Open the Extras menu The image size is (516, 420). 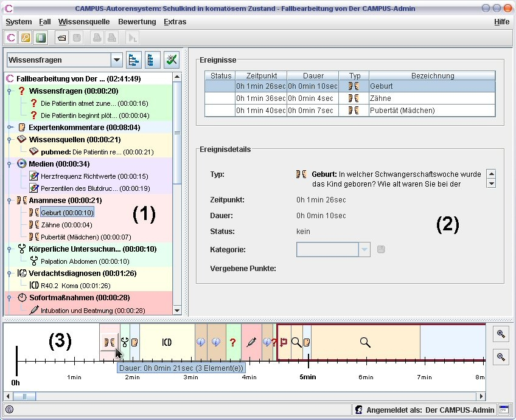click(x=175, y=22)
